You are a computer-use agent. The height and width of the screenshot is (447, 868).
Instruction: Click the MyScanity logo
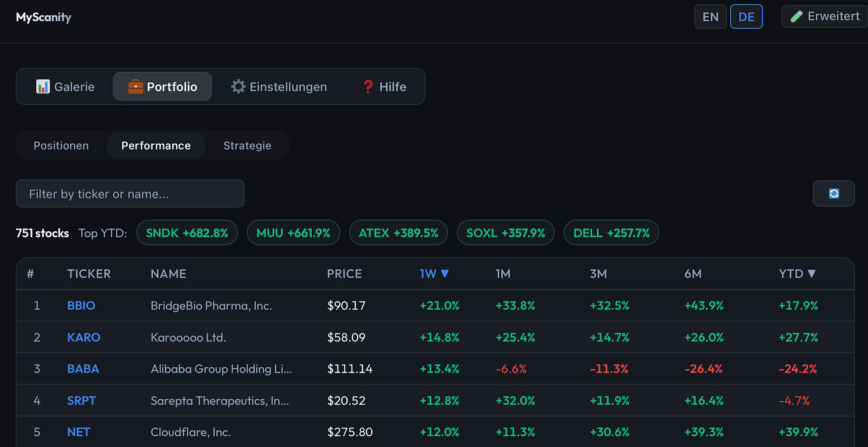click(44, 17)
